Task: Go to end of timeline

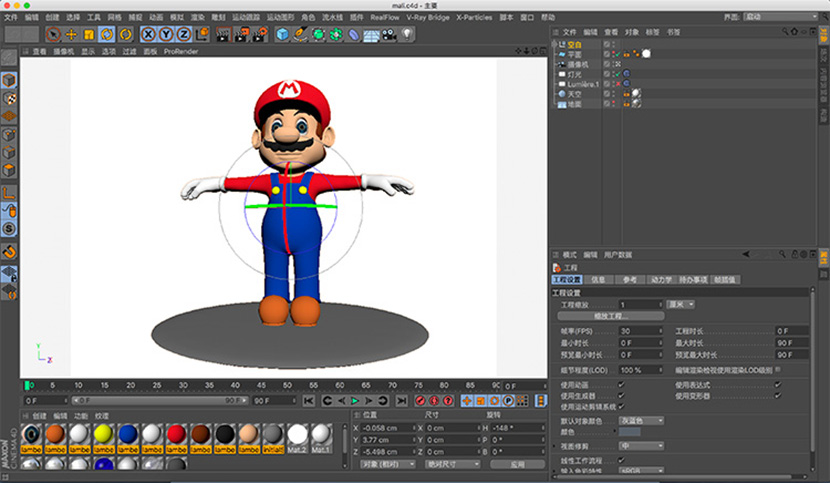Action: click(x=402, y=401)
